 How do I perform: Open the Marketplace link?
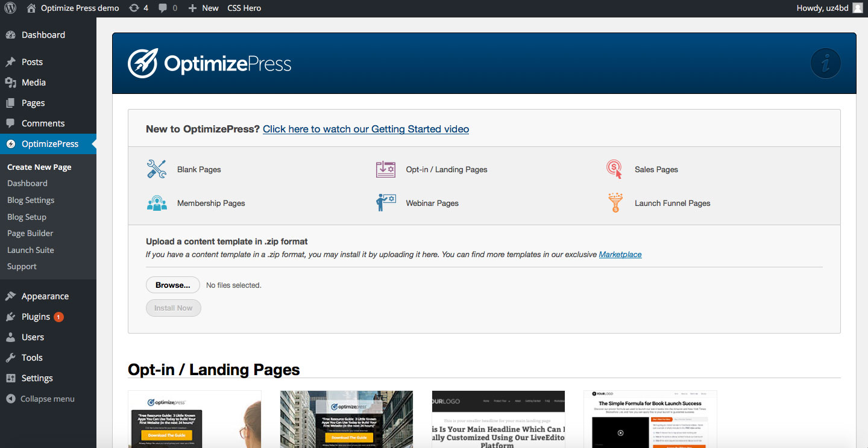pyautogui.click(x=620, y=255)
